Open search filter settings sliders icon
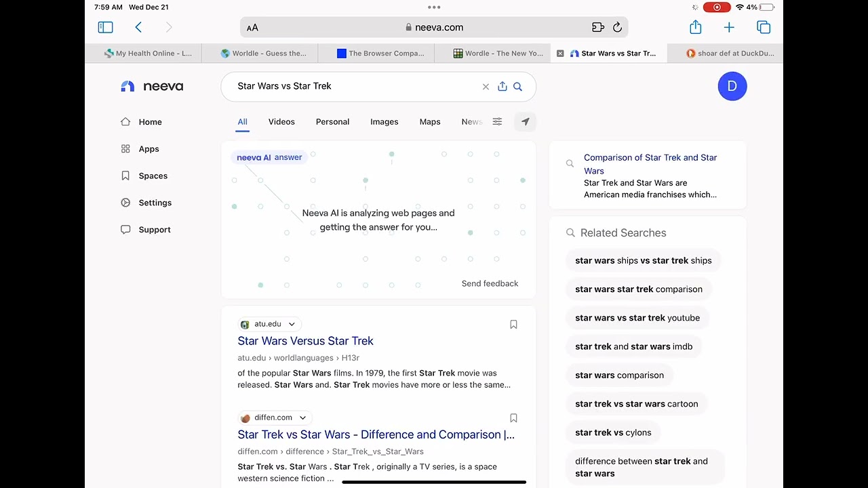Viewport: 868px width, 488px height. click(x=497, y=122)
